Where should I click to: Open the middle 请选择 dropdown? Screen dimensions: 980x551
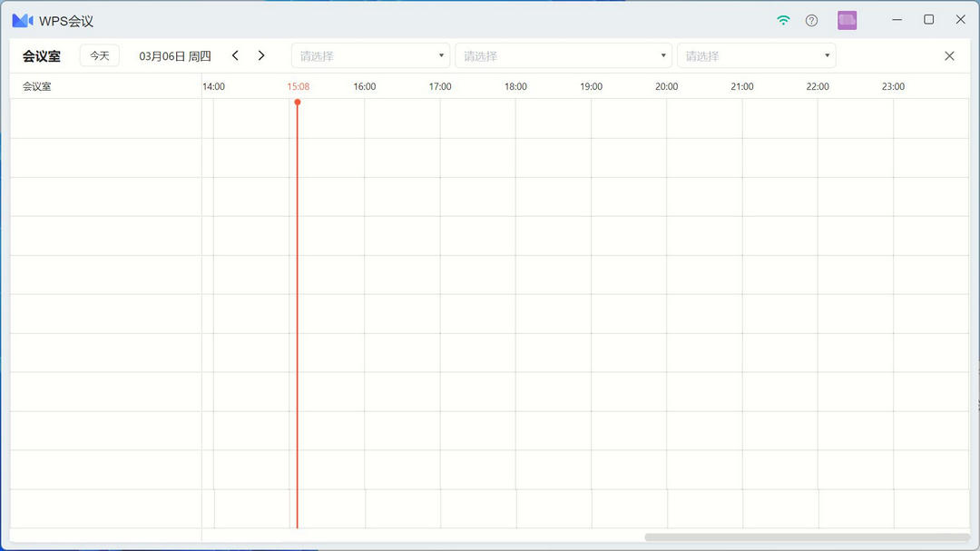[x=563, y=54]
